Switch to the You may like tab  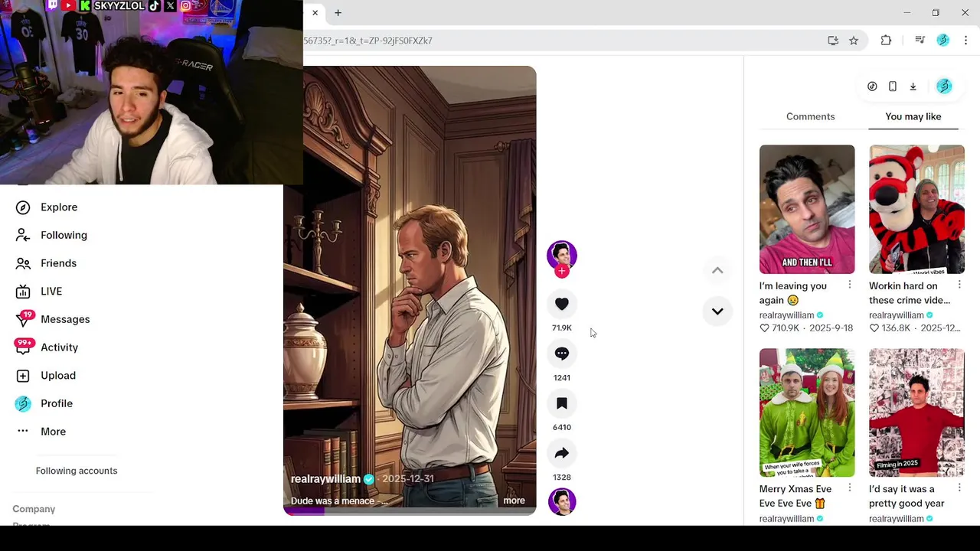click(913, 116)
